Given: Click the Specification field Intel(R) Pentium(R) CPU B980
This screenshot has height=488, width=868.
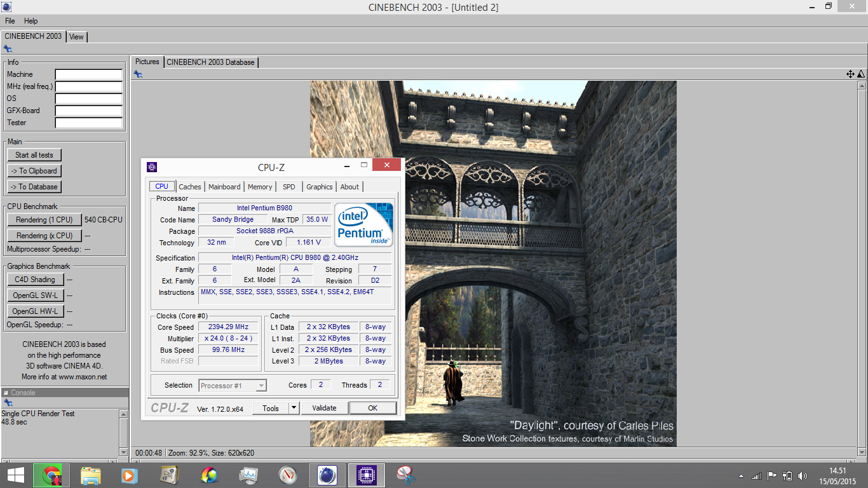Looking at the screenshot, I should [295, 257].
